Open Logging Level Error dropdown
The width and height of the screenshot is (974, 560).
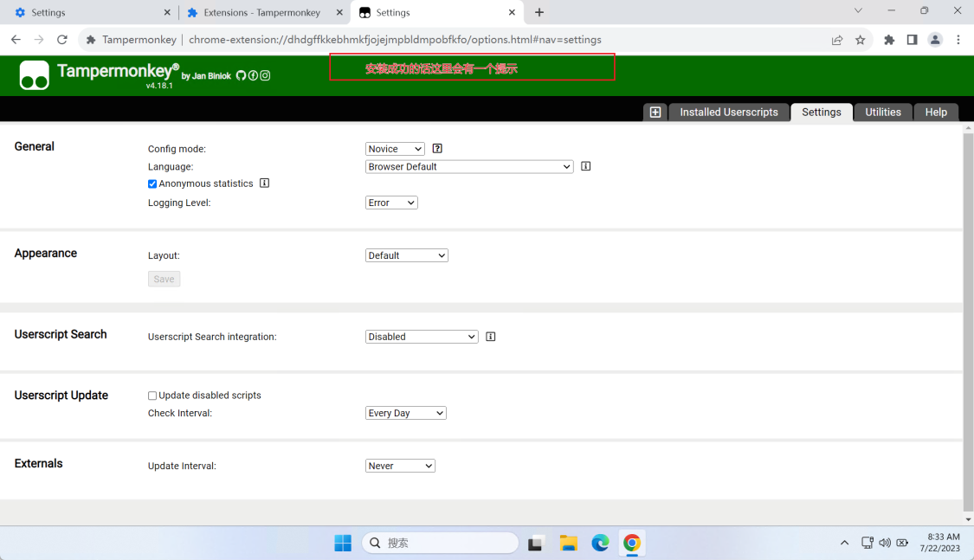click(x=391, y=203)
